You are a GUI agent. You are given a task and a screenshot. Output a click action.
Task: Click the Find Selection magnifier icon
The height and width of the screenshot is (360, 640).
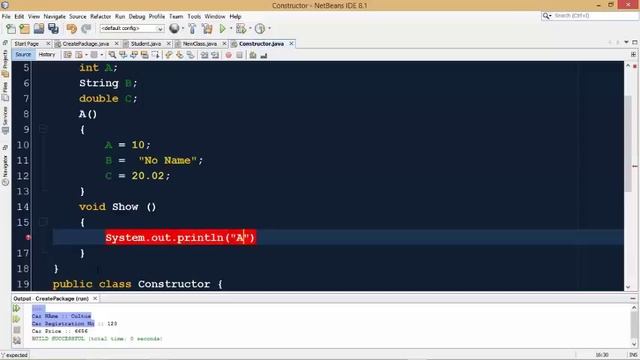point(112,55)
